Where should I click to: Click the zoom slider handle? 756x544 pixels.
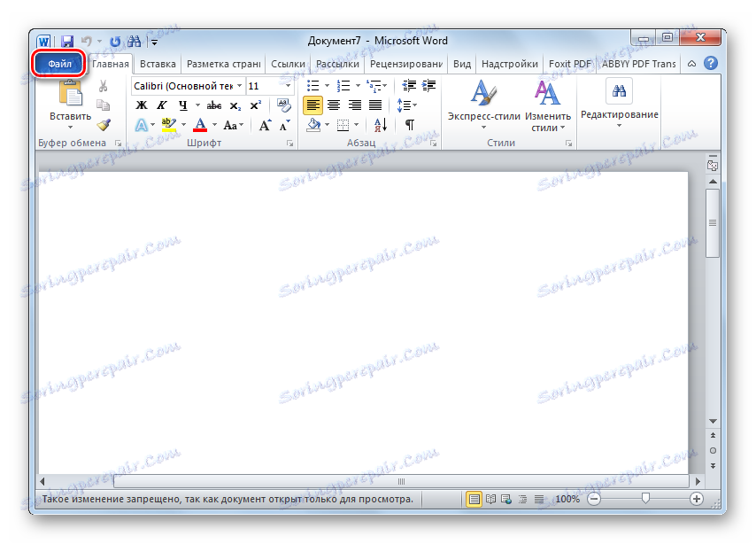tap(645, 498)
